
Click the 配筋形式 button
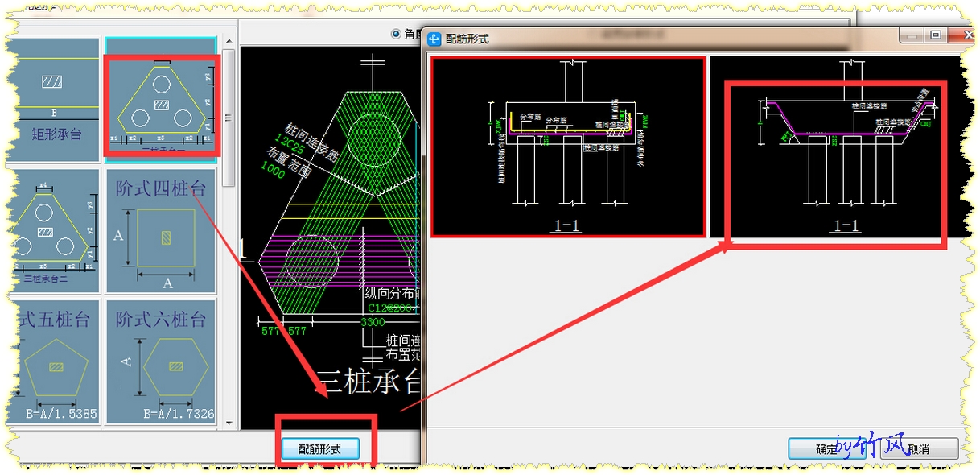(319, 449)
